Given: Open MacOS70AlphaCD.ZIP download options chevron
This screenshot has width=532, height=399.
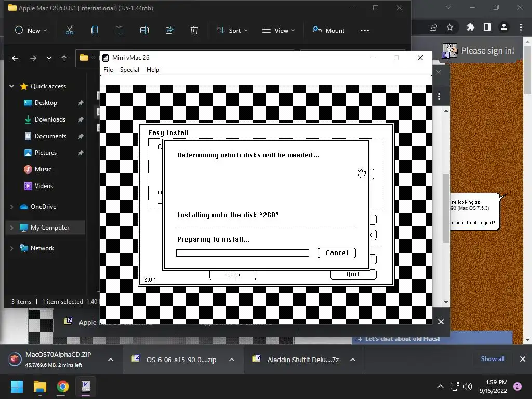Looking at the screenshot, I should [x=111, y=360].
